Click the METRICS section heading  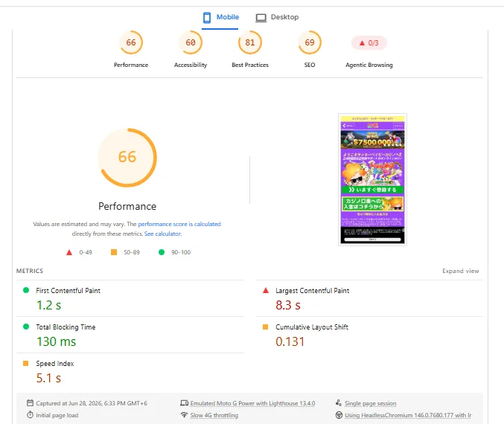[30, 271]
